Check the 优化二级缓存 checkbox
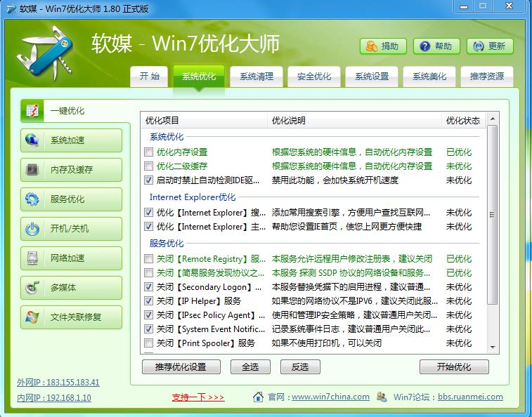 [x=148, y=166]
